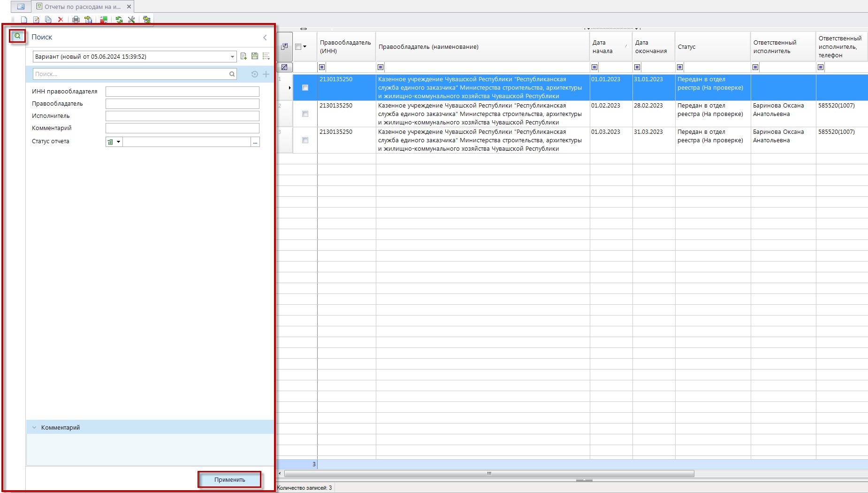Click the copy document toolbar icon
Image resolution: width=868 pixels, height=493 pixels.
click(48, 20)
